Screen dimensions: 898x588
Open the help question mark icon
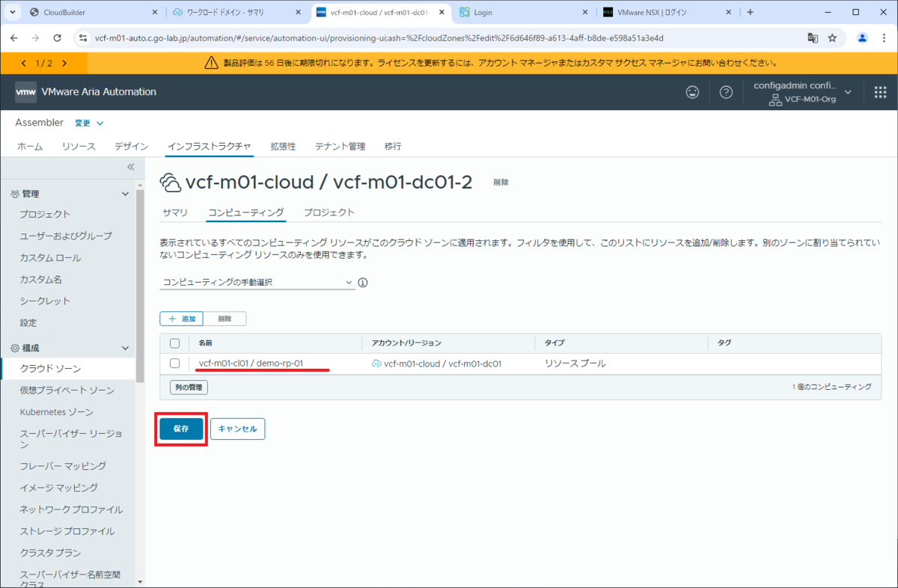[x=726, y=92]
